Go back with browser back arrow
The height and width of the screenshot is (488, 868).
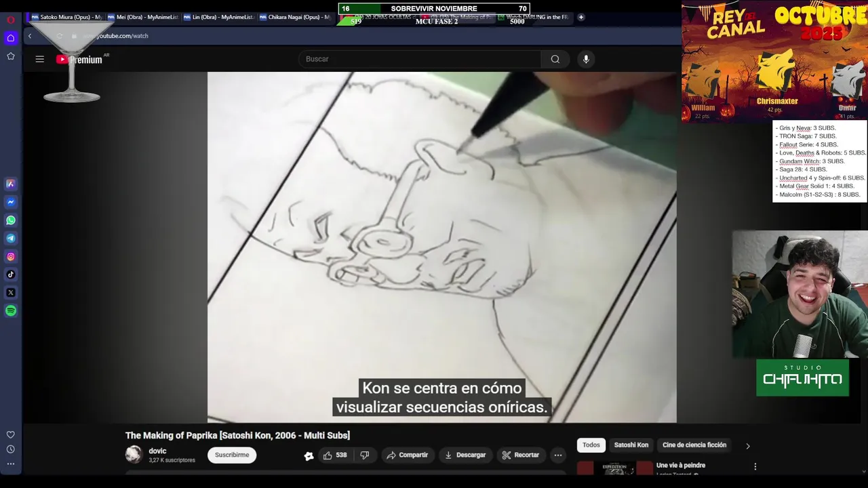30,36
